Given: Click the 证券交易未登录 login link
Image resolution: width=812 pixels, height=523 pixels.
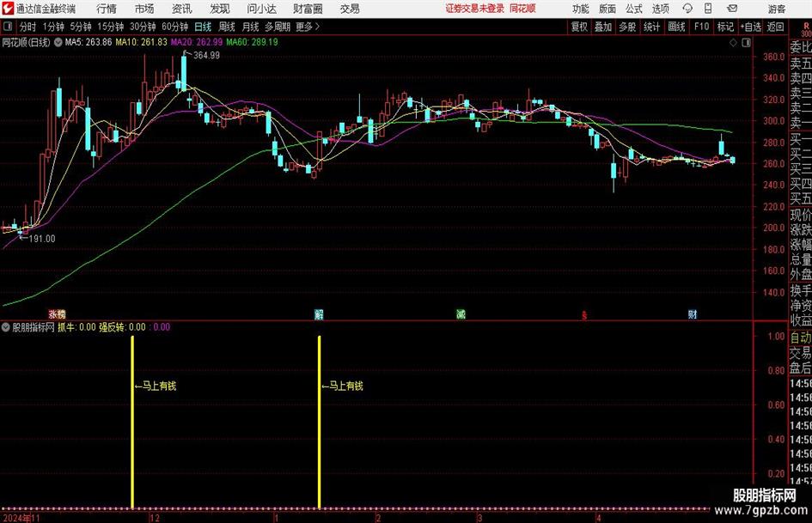Looking at the screenshot, I should click(475, 9).
